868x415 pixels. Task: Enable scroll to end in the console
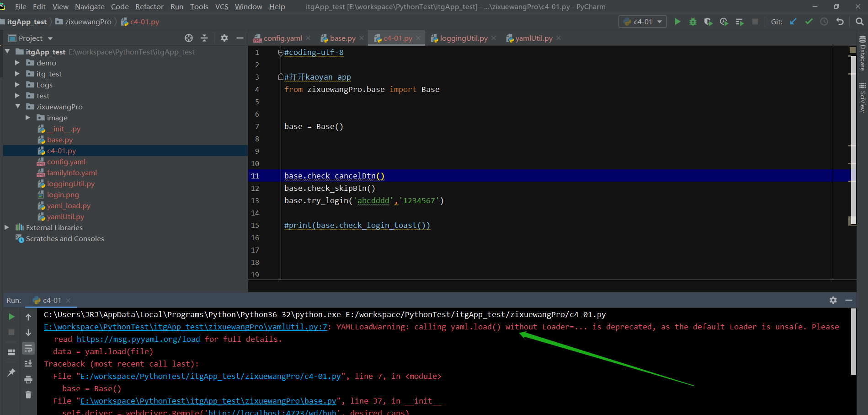coord(28,363)
